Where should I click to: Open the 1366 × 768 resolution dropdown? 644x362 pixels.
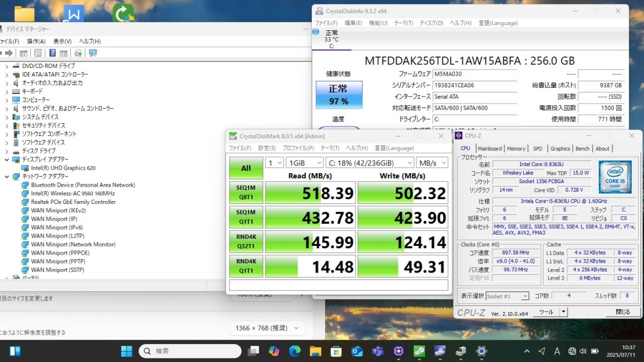267,328
